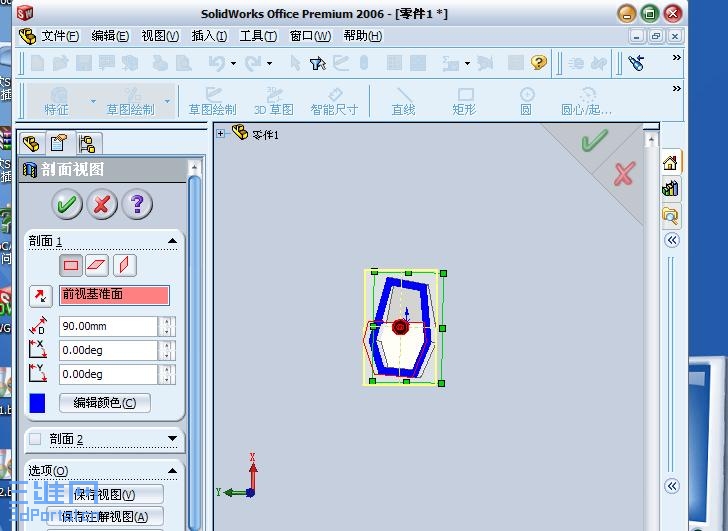Edit the 90.00mm offset distance field

109,326
